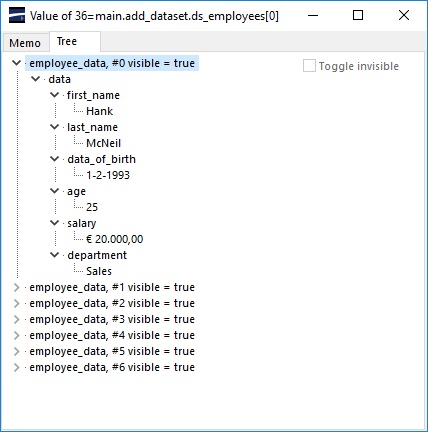428x432 pixels.
Task: Select the data_of_birth tree node label
Action: coord(102,159)
